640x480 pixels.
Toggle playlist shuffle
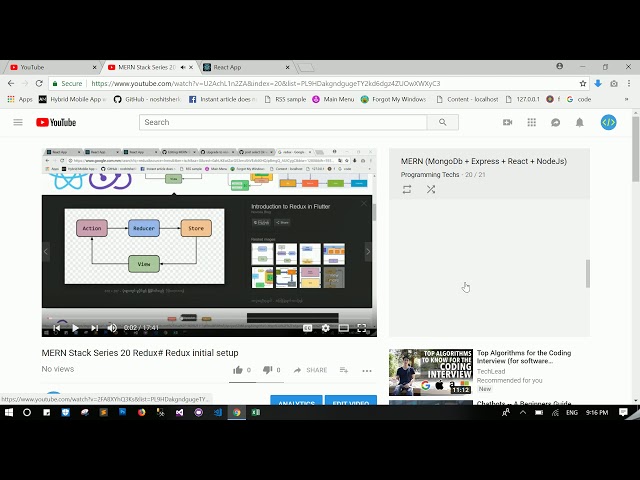pos(431,189)
